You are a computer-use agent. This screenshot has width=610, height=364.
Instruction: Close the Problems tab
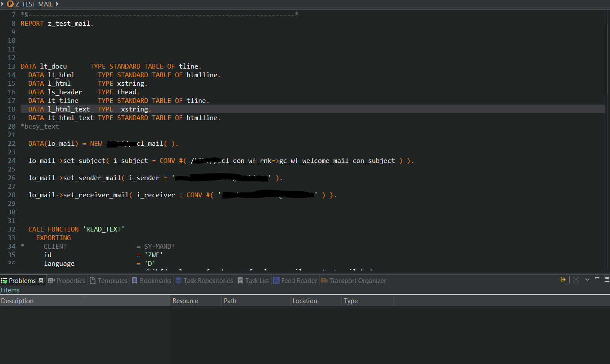tap(41, 280)
